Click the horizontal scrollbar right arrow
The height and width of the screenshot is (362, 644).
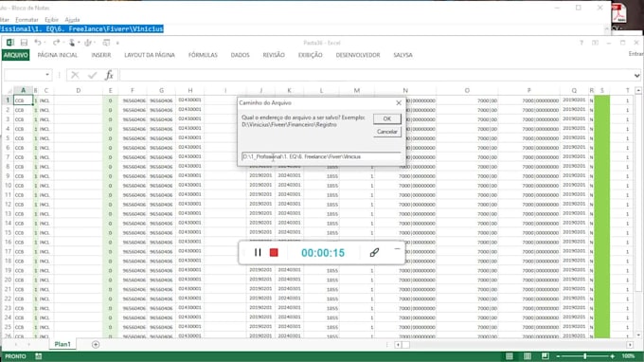[630, 345]
